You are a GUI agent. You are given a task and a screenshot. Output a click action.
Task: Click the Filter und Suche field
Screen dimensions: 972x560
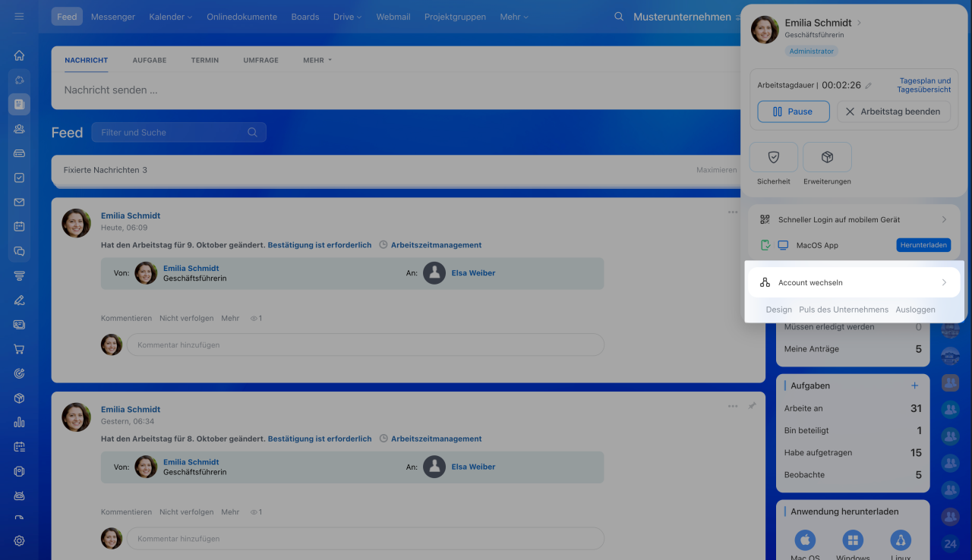(x=179, y=132)
